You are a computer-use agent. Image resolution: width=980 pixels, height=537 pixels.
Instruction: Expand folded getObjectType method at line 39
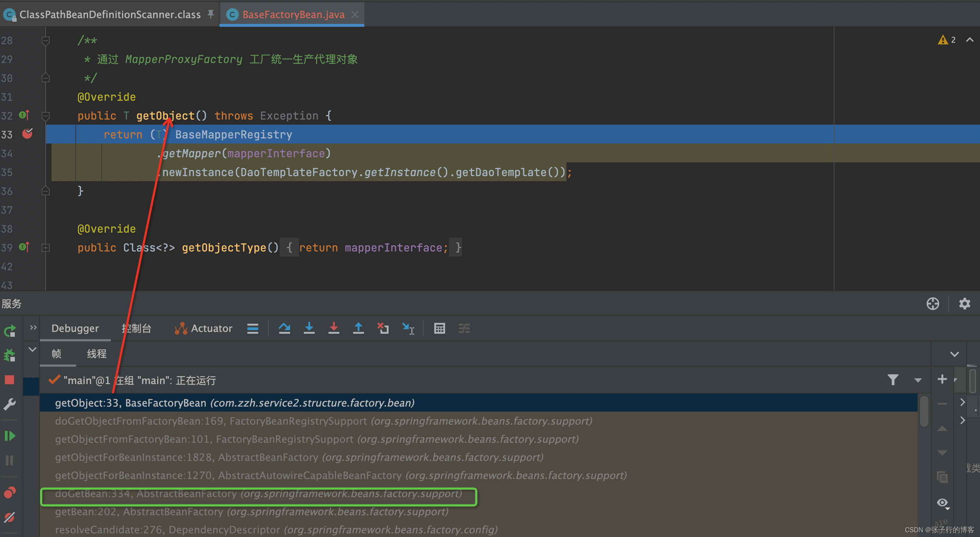[x=45, y=248]
